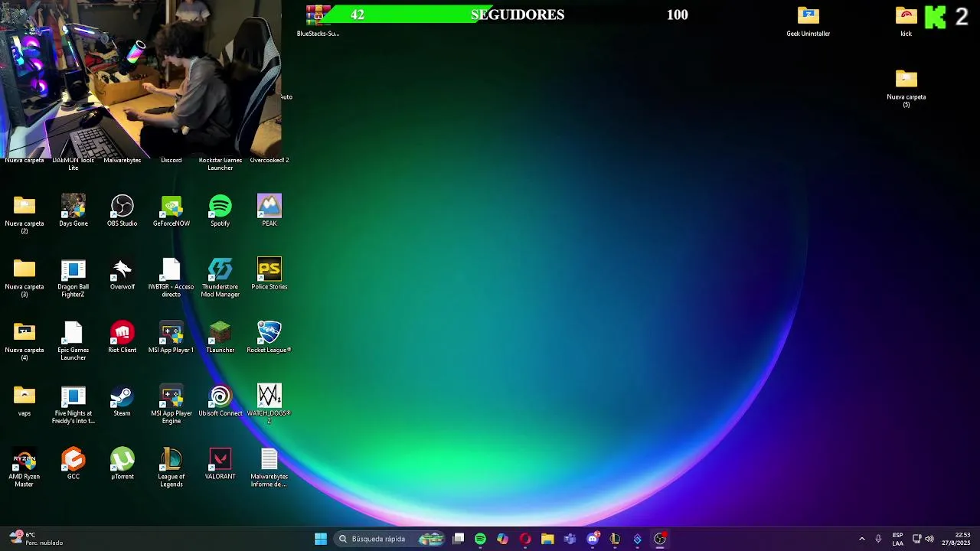Select the GeForceNOW desktop icon

click(x=171, y=210)
